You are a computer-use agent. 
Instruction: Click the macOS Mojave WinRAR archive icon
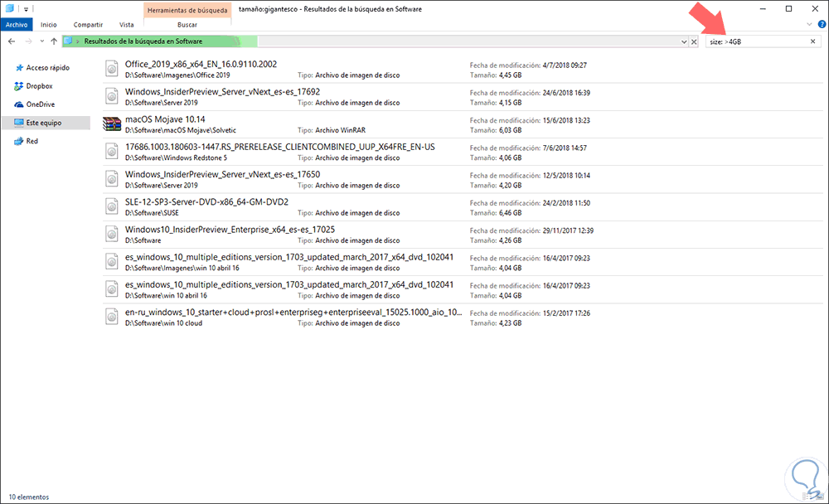(x=112, y=124)
